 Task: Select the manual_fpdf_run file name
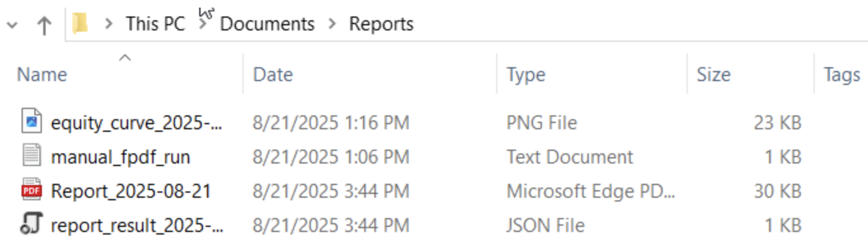(121, 157)
